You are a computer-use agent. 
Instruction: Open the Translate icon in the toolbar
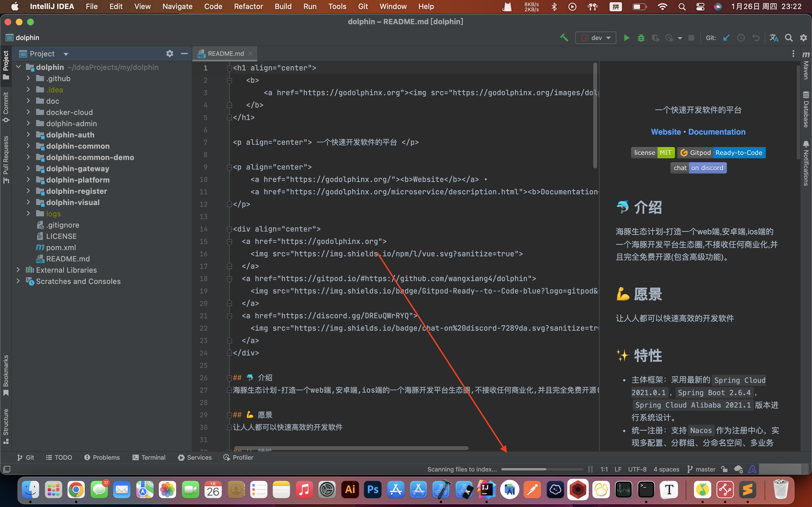(x=774, y=37)
